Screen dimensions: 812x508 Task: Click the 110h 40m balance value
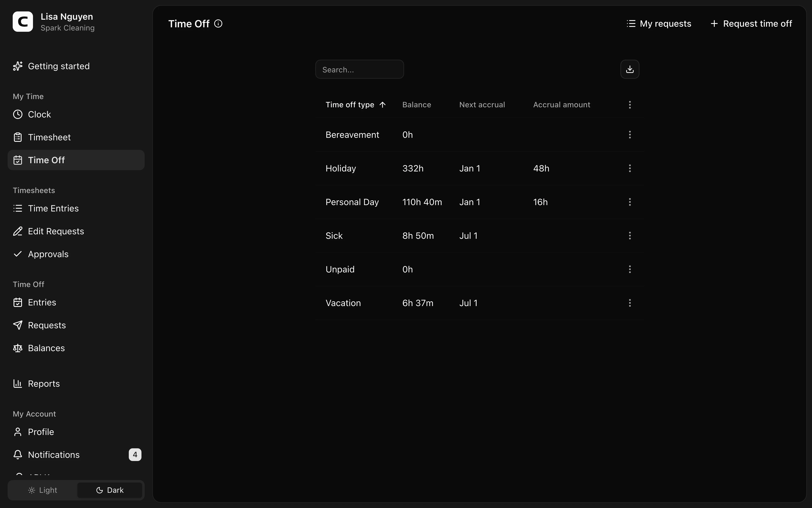click(422, 202)
